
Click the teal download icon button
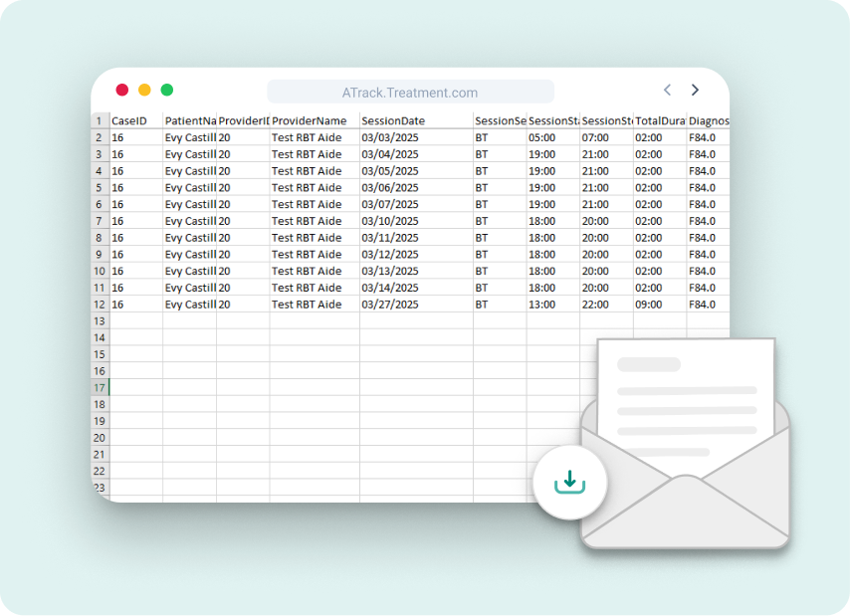click(569, 483)
